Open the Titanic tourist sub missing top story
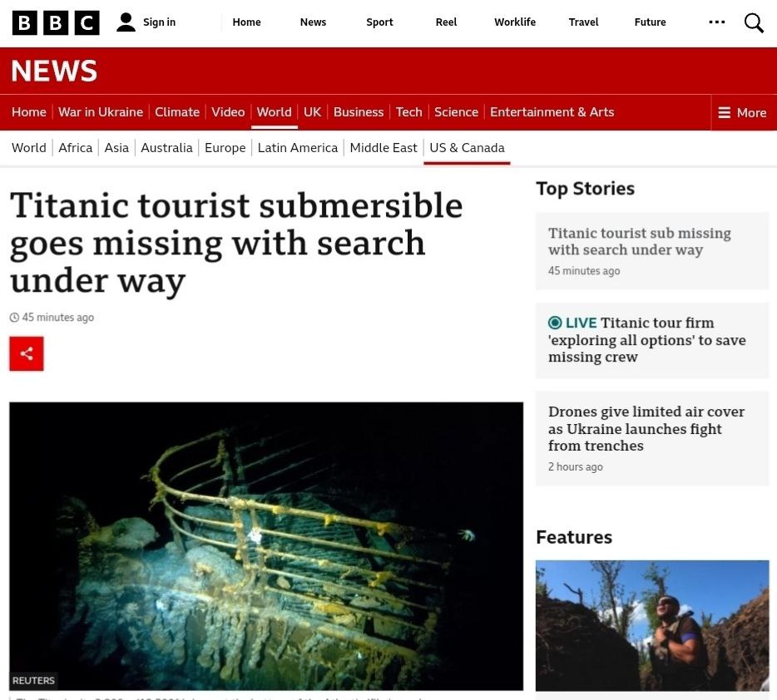Viewport: 777px width, 700px height. coord(639,241)
